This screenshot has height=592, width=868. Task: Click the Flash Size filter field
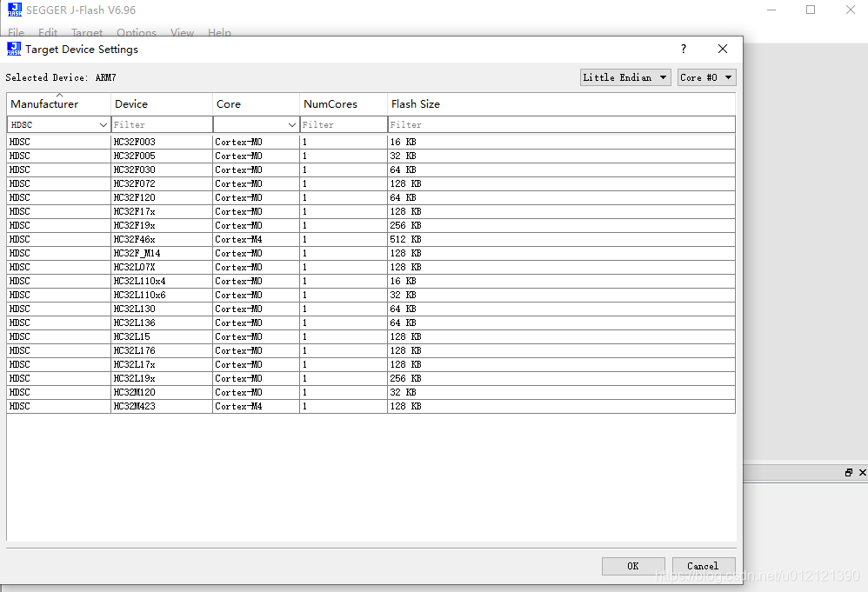click(561, 124)
